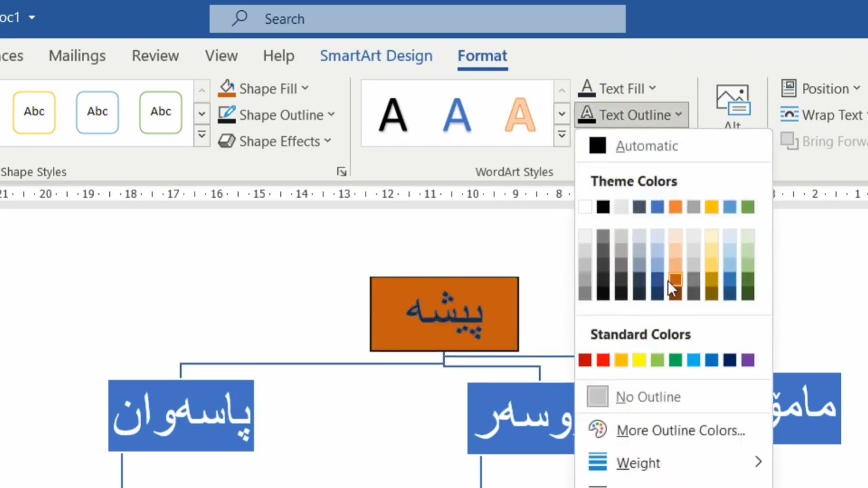Image resolution: width=868 pixels, height=488 pixels.
Task: Pick the dark red standard color
Action: (585, 360)
